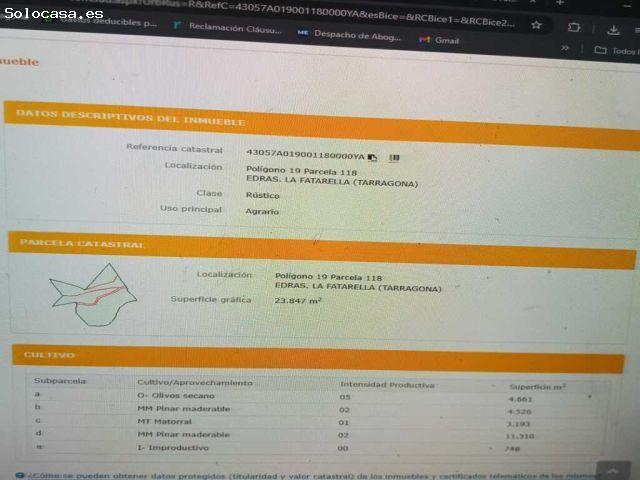This screenshot has height=480, width=640.
Task: Click the 'Datos descriptivos del inmueble' header bar
Action: (322, 125)
